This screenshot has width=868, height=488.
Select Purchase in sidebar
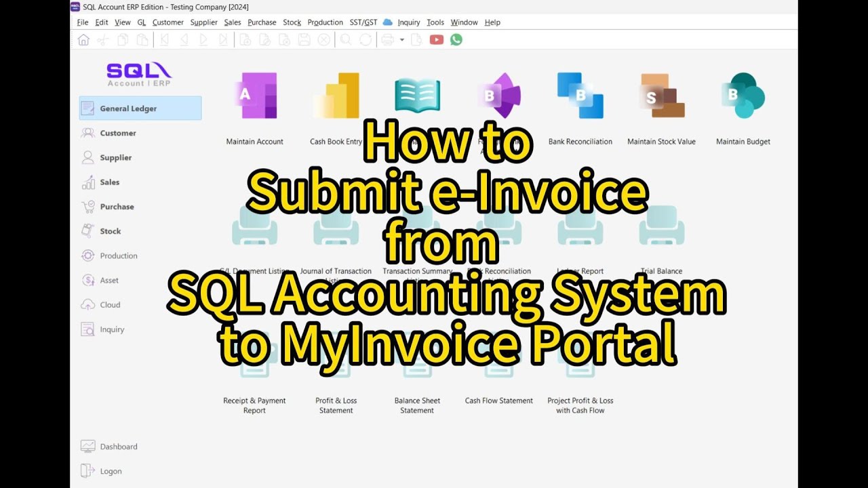[117, 207]
